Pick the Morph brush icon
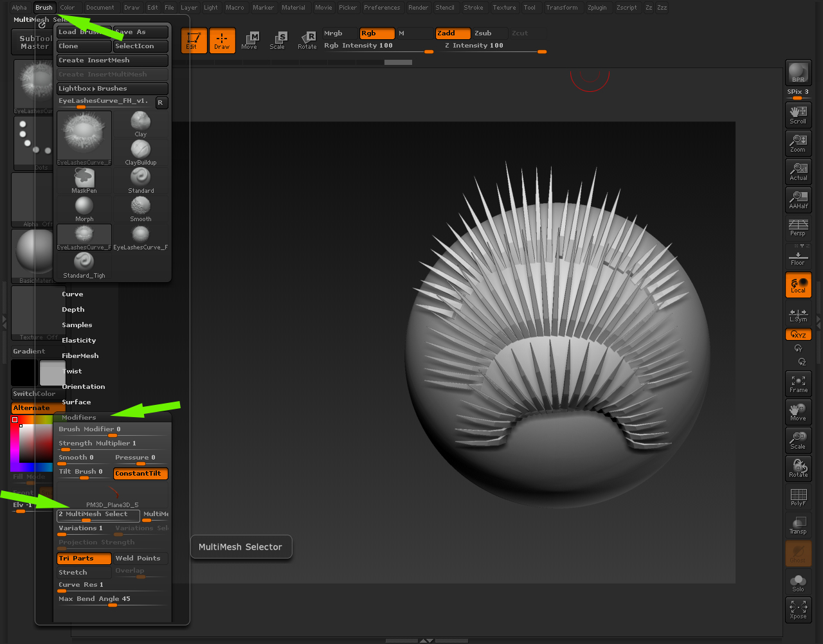Viewport: 823px width, 644px height. click(84, 208)
